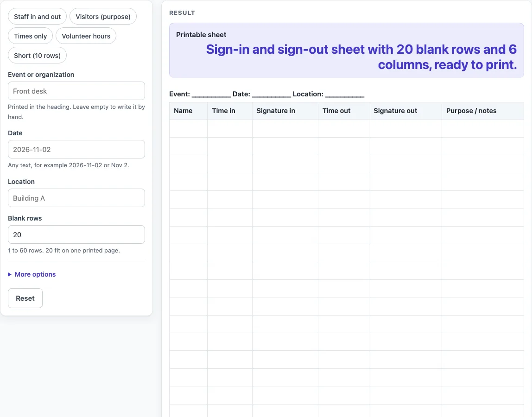The height and width of the screenshot is (417, 532).
Task: Select the Location text box
Action: point(76,198)
